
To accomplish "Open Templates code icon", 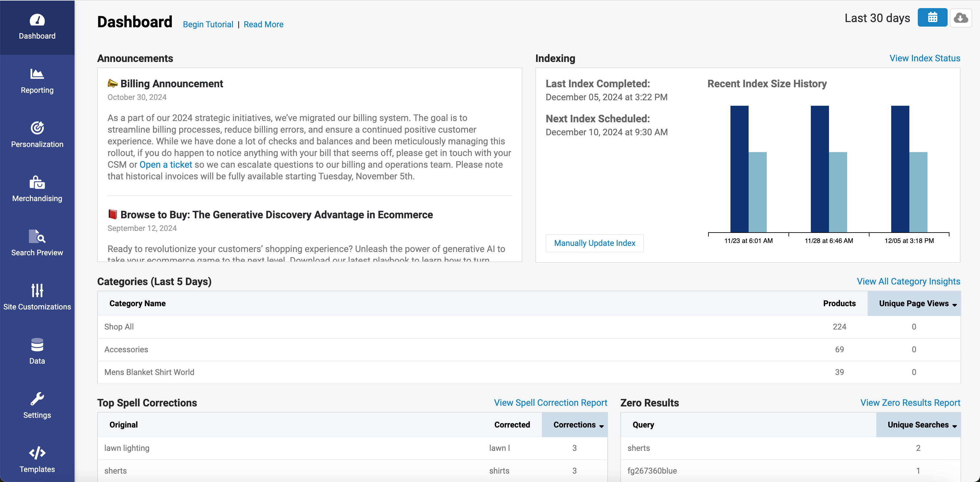I will pyautogui.click(x=37, y=453).
